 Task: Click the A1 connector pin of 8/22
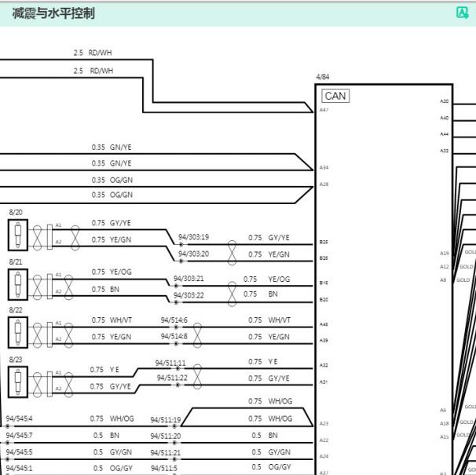(x=58, y=323)
